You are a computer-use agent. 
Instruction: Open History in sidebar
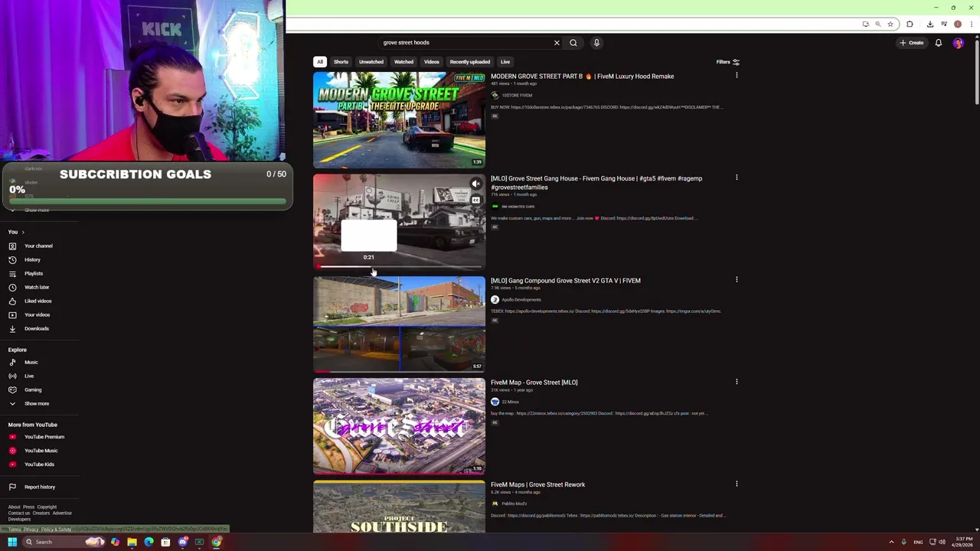[32, 259]
